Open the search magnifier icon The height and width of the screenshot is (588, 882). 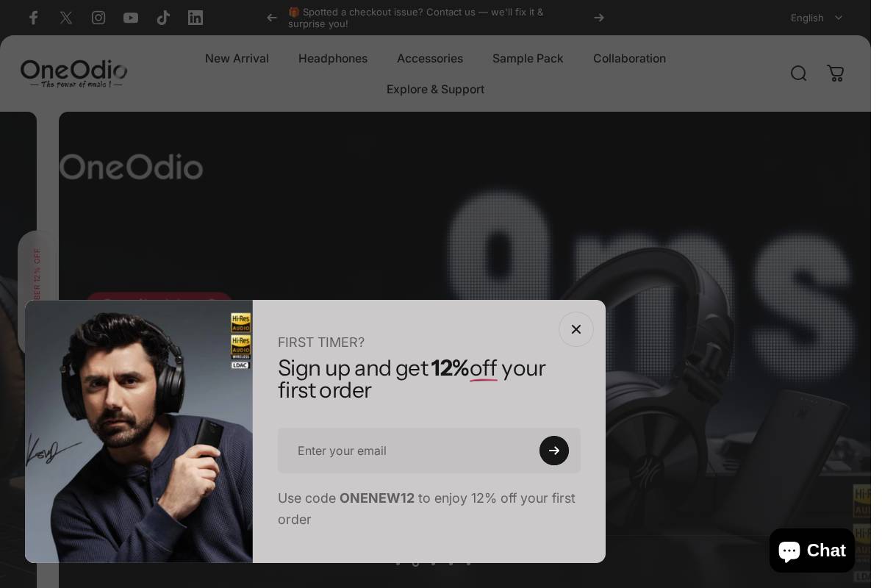(x=799, y=73)
